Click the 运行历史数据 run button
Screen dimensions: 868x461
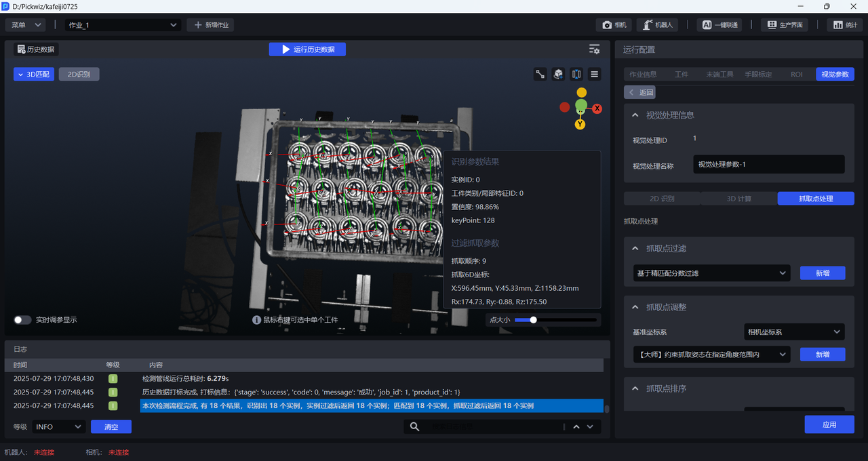[x=307, y=49]
